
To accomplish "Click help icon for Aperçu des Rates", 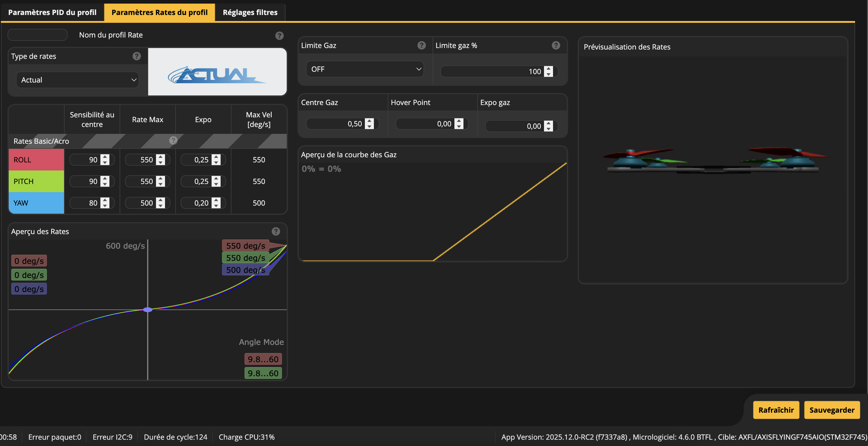I will [x=276, y=232].
